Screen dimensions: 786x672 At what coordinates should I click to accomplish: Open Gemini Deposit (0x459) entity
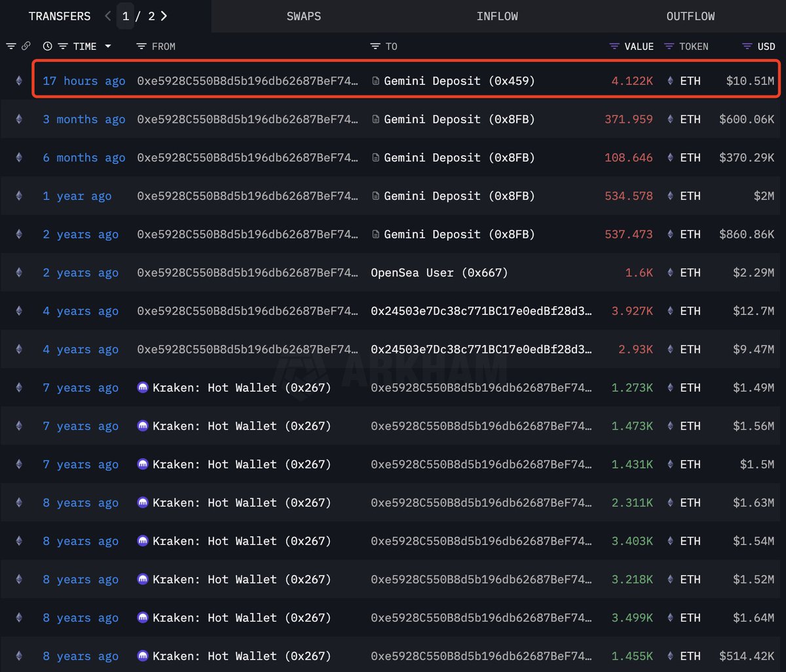tap(459, 81)
